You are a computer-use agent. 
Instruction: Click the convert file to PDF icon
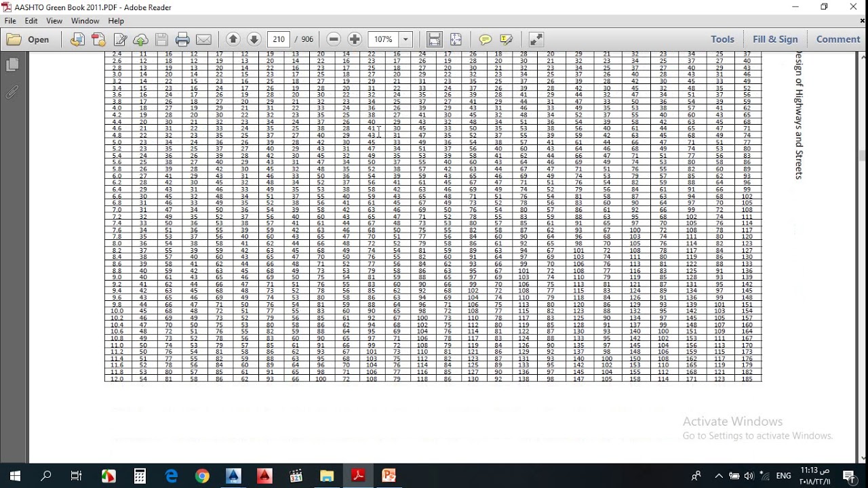[x=77, y=39]
